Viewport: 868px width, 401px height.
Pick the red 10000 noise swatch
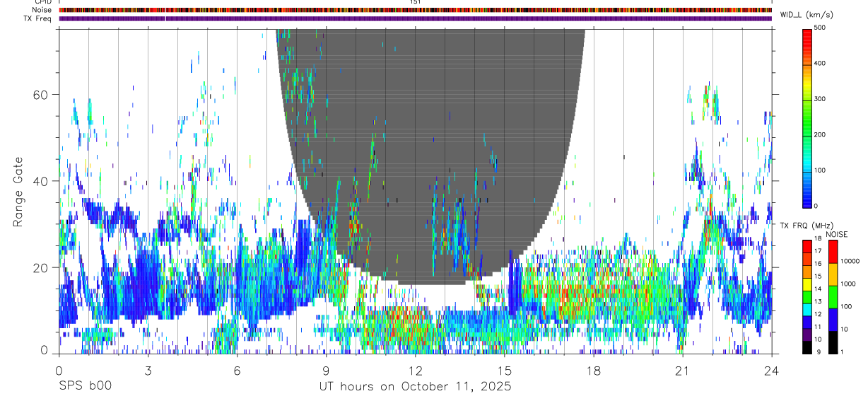833,252
